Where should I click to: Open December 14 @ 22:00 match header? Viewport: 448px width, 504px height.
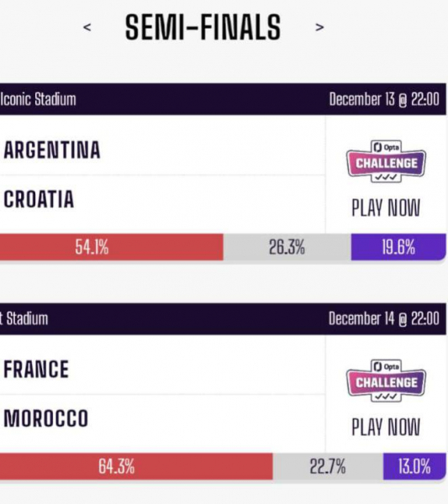384,318
